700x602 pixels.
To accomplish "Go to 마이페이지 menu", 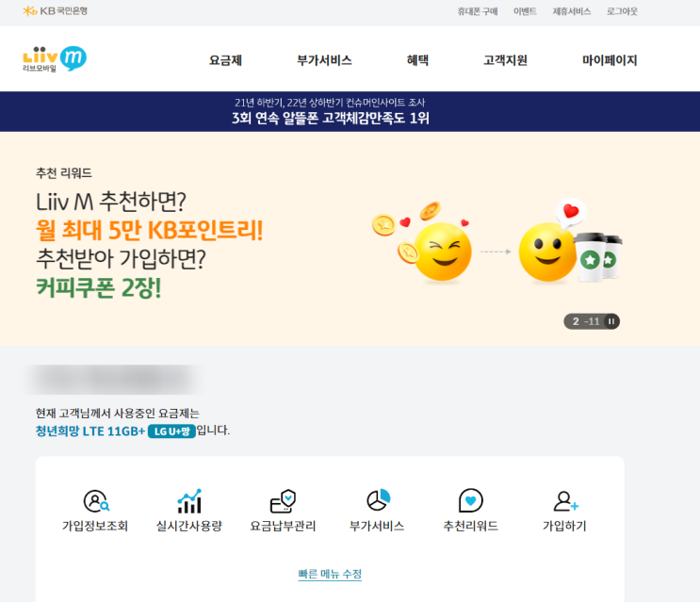I will click(610, 59).
